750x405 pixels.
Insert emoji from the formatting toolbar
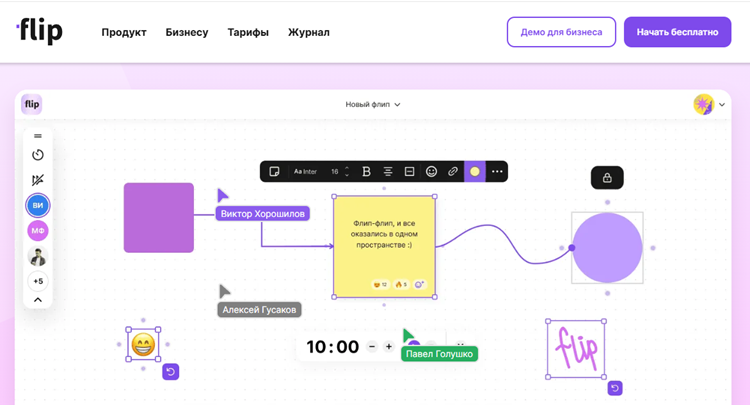tap(431, 172)
